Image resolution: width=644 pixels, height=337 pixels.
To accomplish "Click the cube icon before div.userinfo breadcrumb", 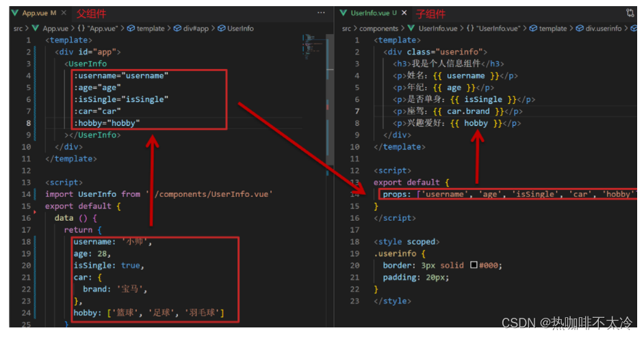I will pyautogui.click(x=580, y=28).
